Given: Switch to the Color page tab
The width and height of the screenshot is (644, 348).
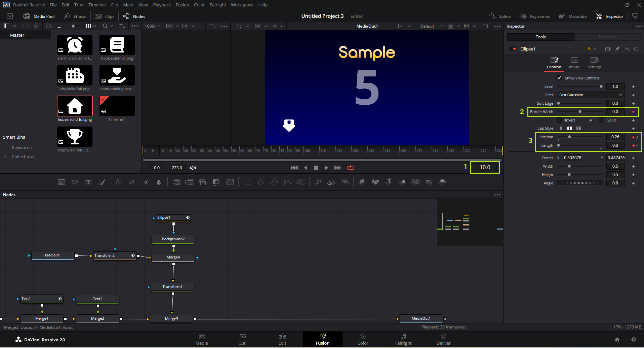Looking at the screenshot, I should [363, 339].
